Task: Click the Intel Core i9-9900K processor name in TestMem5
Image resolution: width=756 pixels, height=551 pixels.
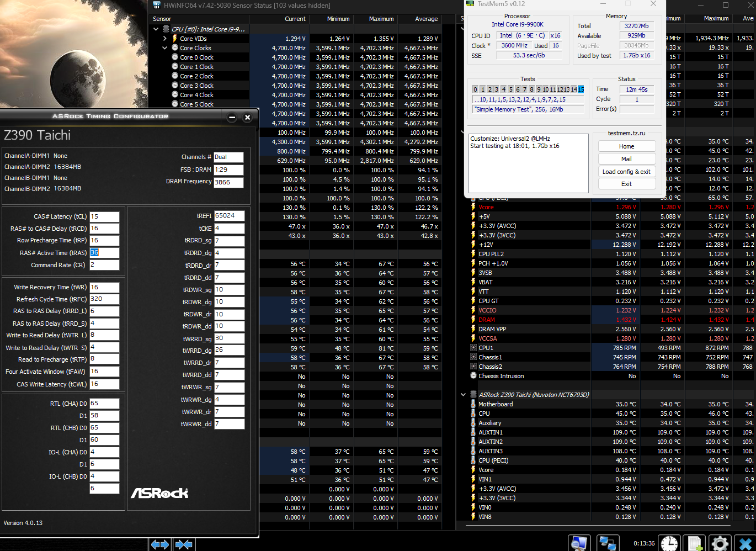Action: coord(518,24)
